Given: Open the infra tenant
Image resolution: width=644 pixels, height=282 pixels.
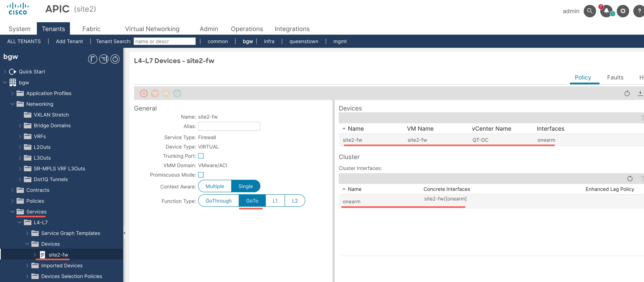Looking at the screenshot, I should (x=269, y=41).
